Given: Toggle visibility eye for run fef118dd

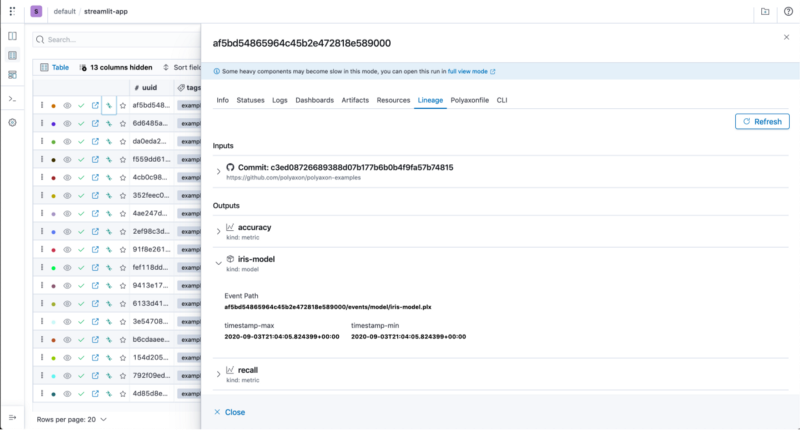Looking at the screenshot, I should click(x=67, y=267).
